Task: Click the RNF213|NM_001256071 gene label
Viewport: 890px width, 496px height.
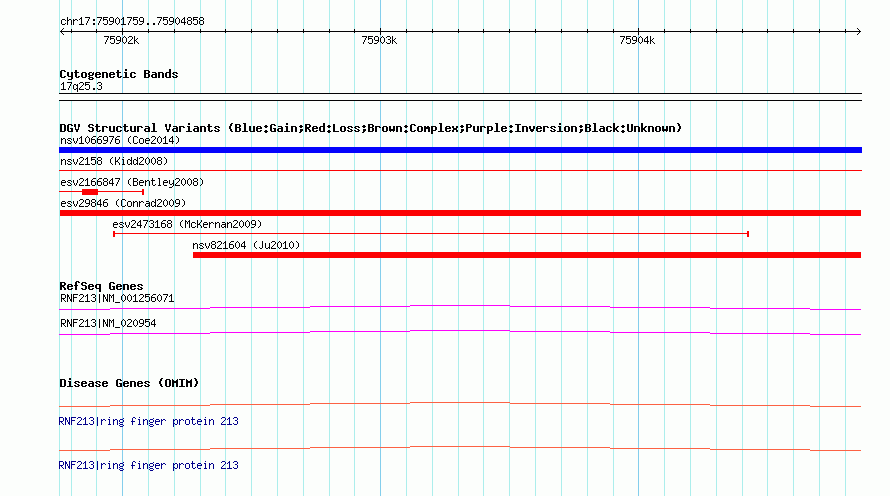Action: click(117, 299)
